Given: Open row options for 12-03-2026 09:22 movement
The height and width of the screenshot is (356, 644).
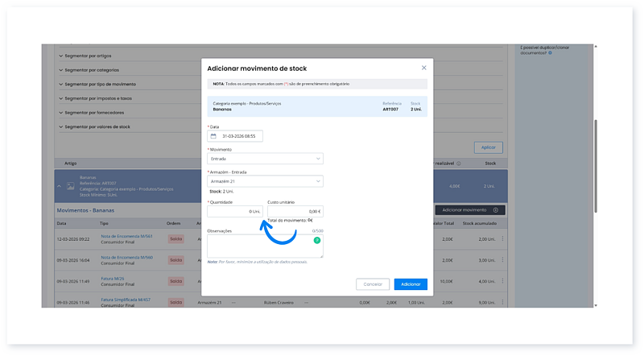Looking at the screenshot, I should (x=502, y=239).
